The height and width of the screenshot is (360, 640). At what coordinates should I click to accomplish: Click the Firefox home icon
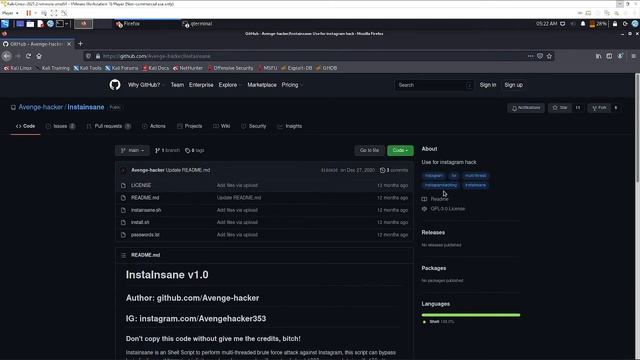39,56
